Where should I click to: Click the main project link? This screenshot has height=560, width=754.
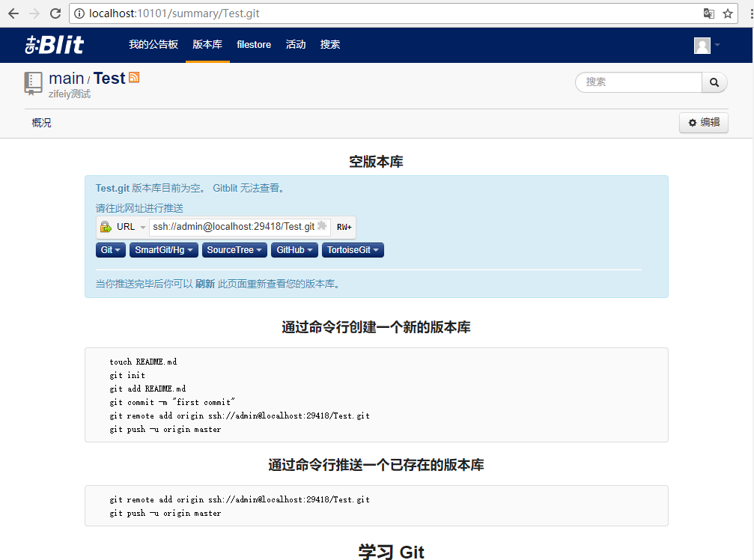coord(67,78)
